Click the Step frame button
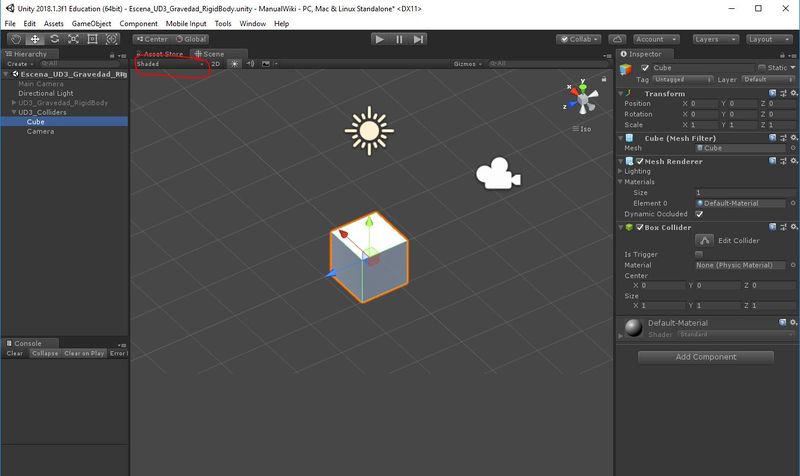Image resolution: width=800 pixels, height=476 pixels. pyautogui.click(x=418, y=39)
